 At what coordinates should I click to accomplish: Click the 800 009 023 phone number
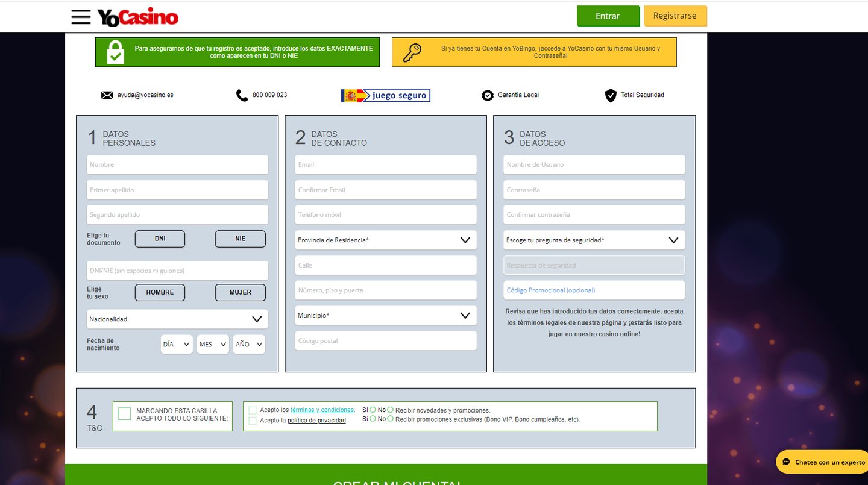click(269, 95)
